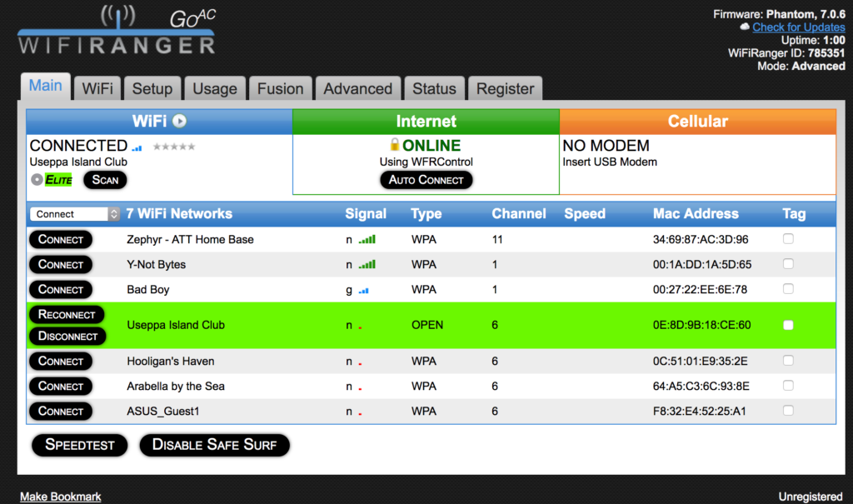The height and width of the screenshot is (504, 853).
Task: Click signal bars for Zephyr - ATT Home Base
Action: 367,239
